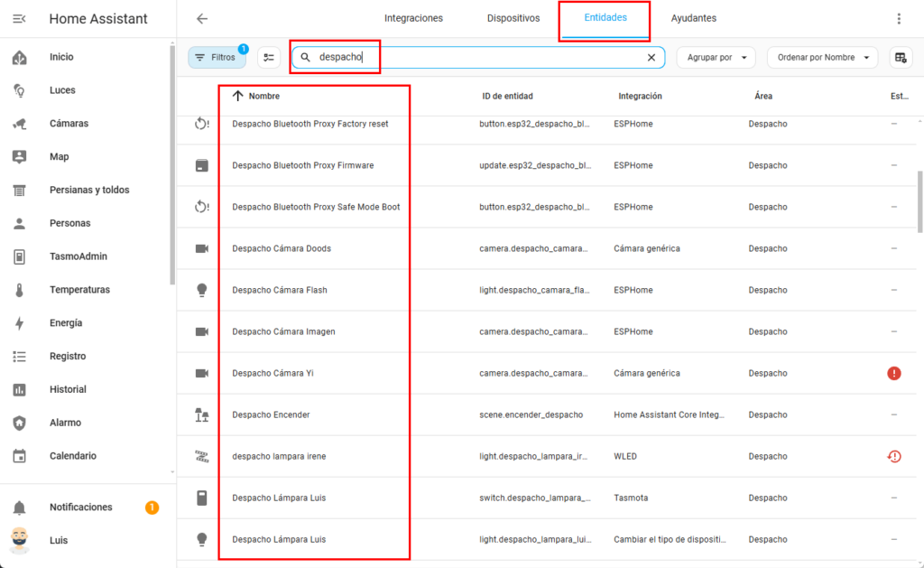Click the back arrow in header
The width and height of the screenshot is (924, 568).
(x=202, y=18)
